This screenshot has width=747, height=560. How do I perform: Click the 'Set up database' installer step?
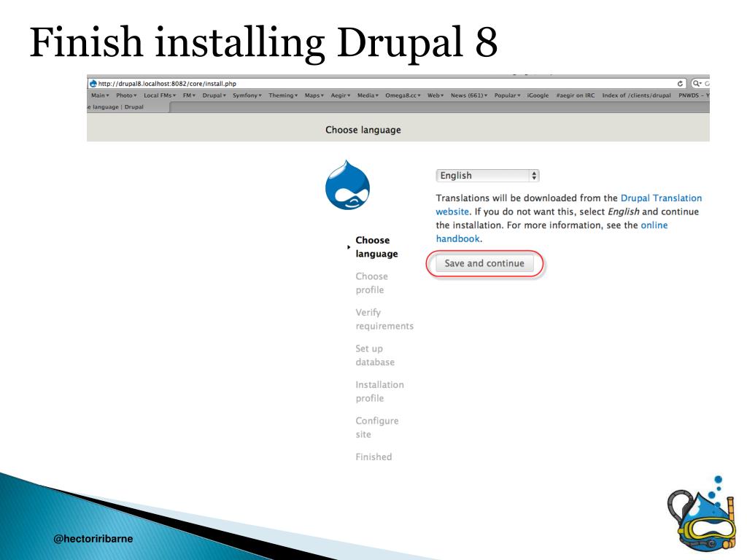coord(374,355)
